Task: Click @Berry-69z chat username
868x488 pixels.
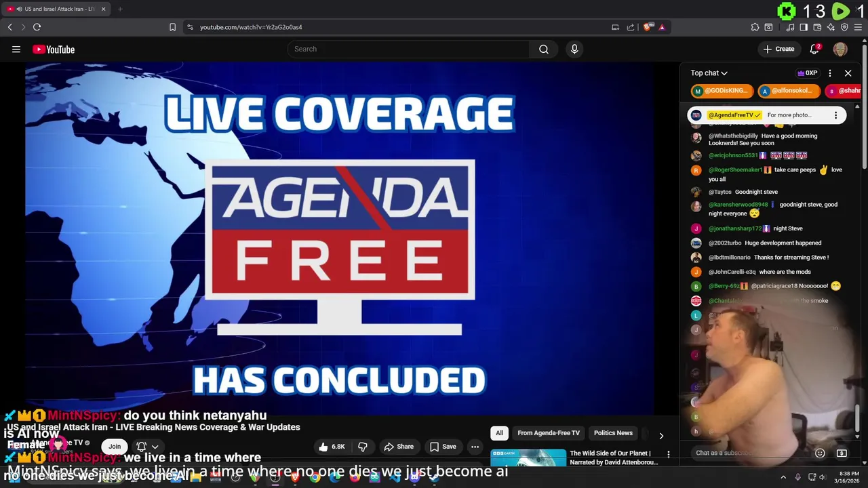Action: click(724, 286)
